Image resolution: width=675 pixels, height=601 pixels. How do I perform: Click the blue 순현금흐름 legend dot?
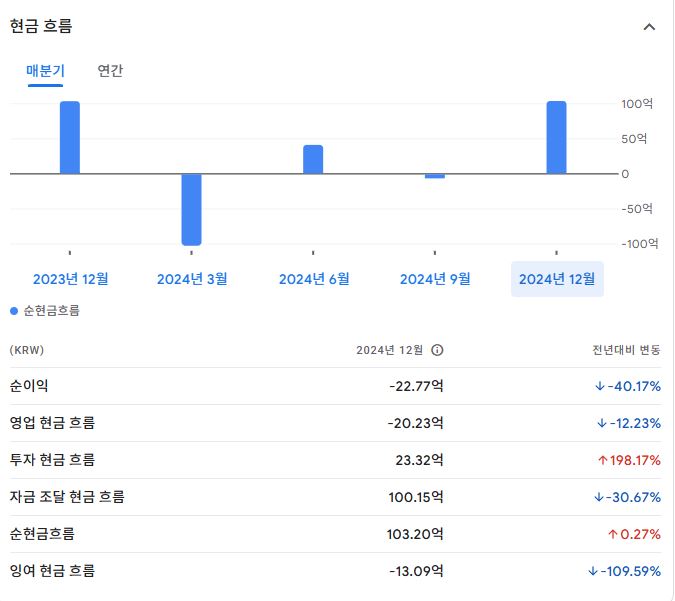point(14,311)
